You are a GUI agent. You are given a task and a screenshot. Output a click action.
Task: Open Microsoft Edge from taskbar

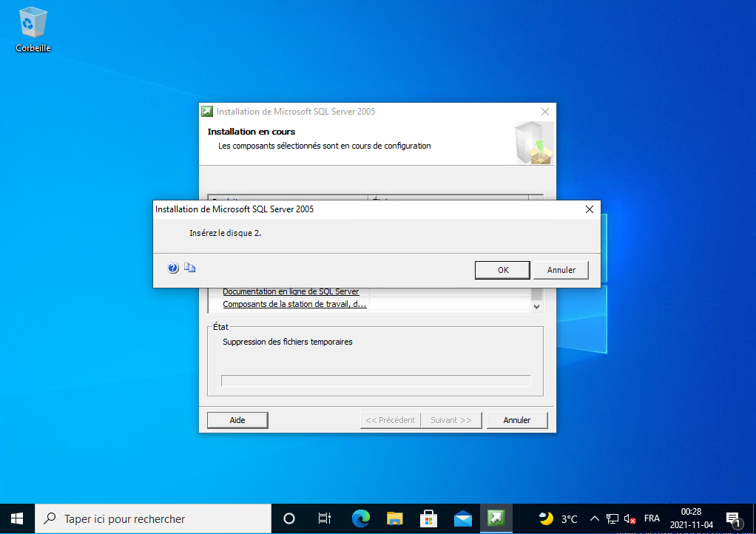tap(360, 518)
